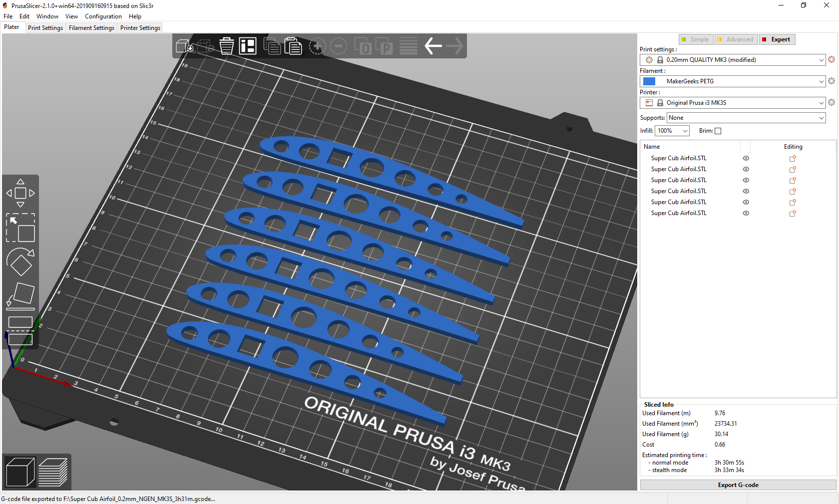839x504 pixels.
Task: Click the G-code file exported status message
Action: [108, 499]
